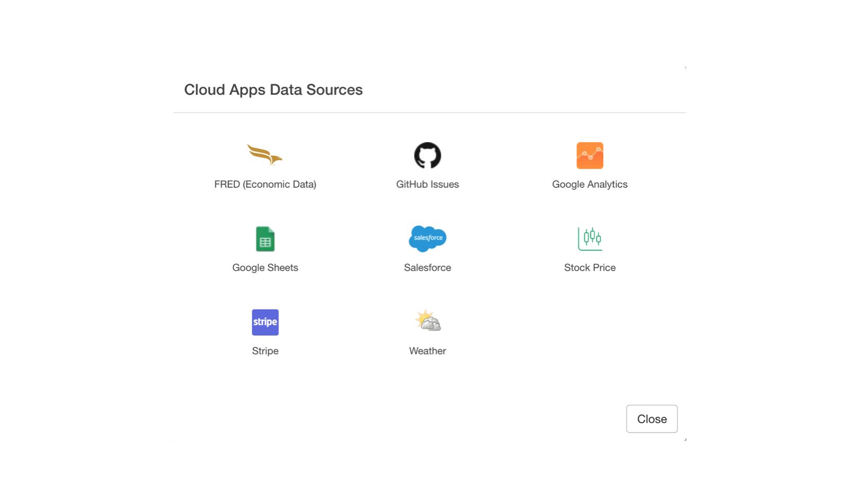
Task: Select the Salesforce cloud logo
Action: (x=427, y=238)
